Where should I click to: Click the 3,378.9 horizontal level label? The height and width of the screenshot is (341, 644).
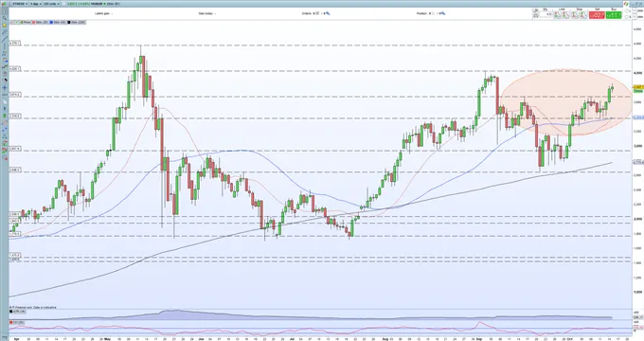(15, 117)
